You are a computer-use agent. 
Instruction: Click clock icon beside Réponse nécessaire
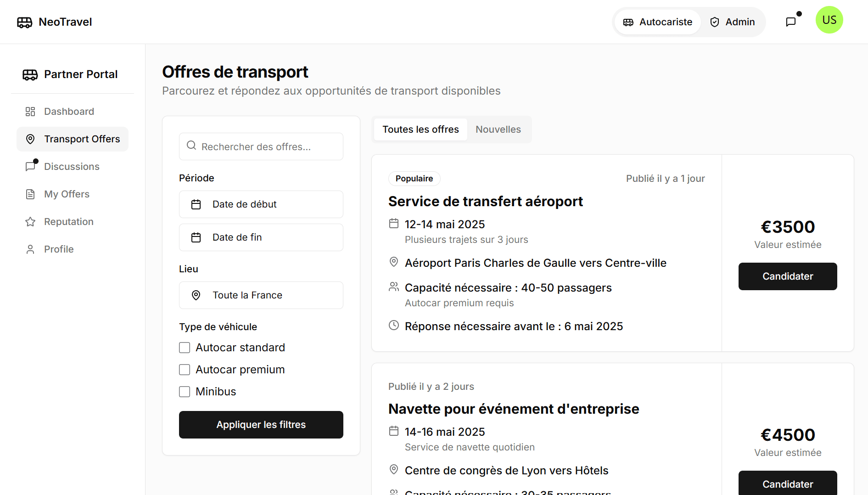394,326
